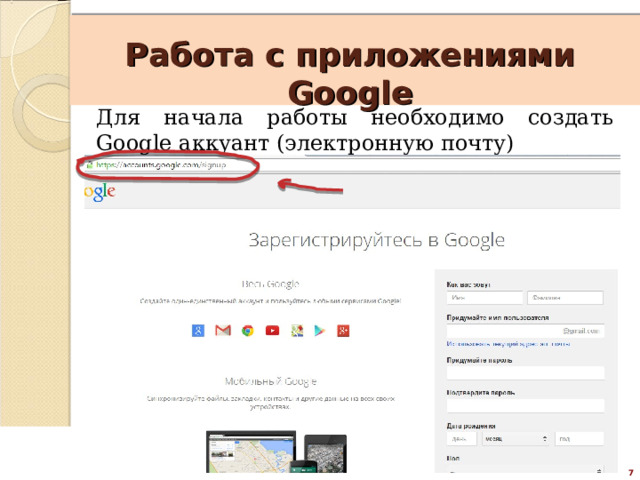The image size is (640, 480).
Task: Click the accounts.google.com/signup address bar
Action: 161,165
